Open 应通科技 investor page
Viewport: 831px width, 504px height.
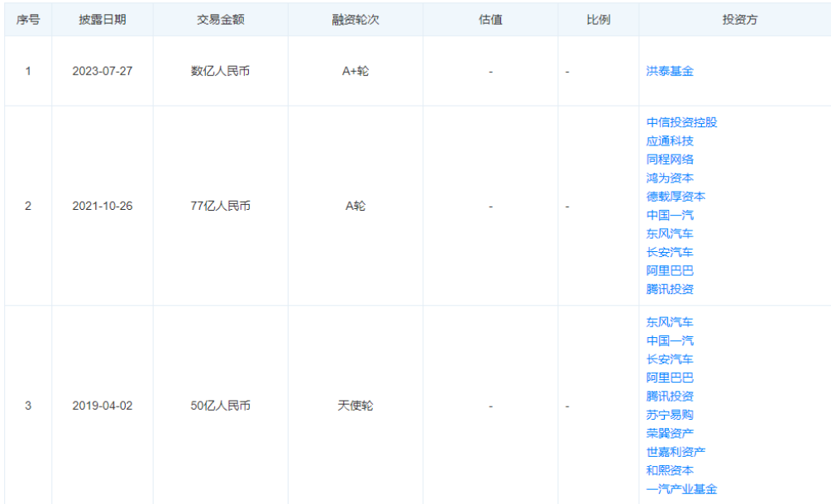(x=670, y=141)
